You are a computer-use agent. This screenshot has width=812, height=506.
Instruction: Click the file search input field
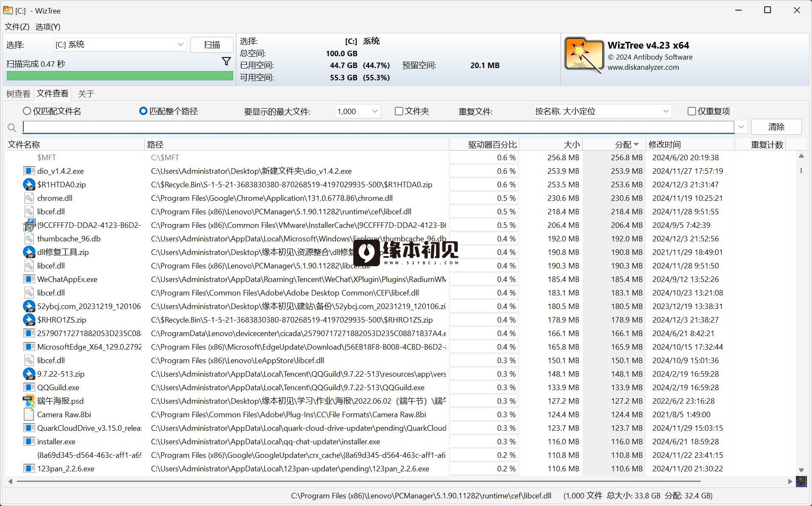coord(378,127)
